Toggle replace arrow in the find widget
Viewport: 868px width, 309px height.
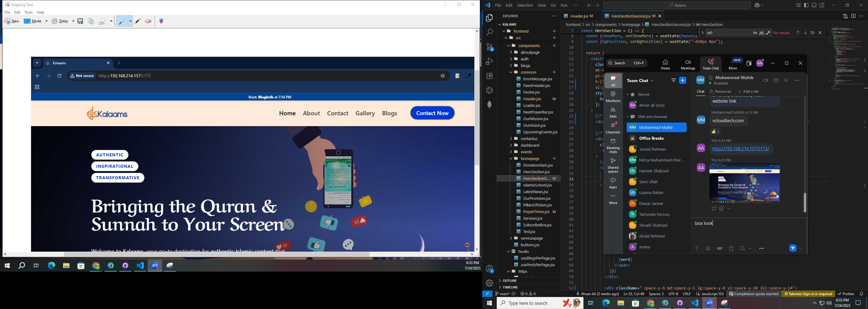pyautogui.click(x=702, y=33)
